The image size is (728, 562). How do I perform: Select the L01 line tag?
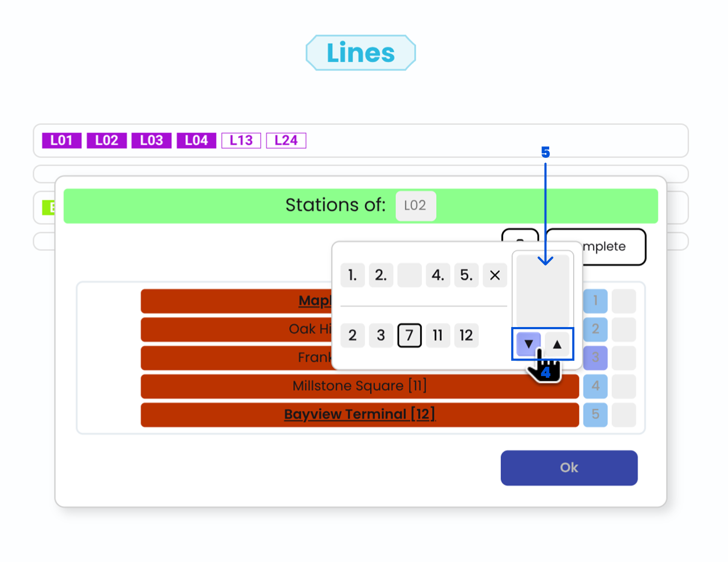pyautogui.click(x=61, y=140)
